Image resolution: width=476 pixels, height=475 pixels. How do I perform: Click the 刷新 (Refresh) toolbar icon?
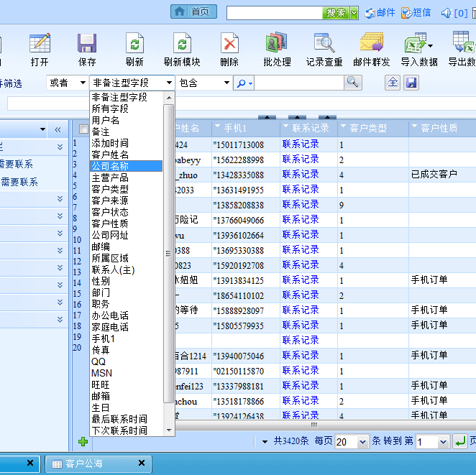(x=134, y=44)
